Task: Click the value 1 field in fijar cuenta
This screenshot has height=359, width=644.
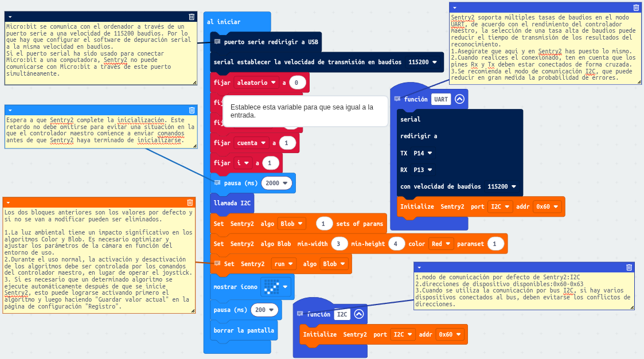Action: point(287,143)
